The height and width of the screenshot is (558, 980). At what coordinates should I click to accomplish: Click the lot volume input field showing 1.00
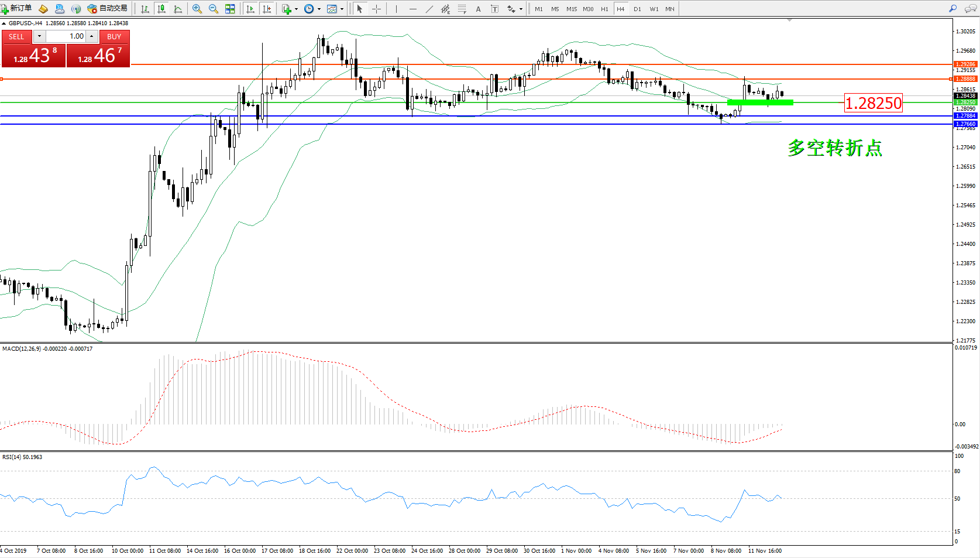point(66,36)
